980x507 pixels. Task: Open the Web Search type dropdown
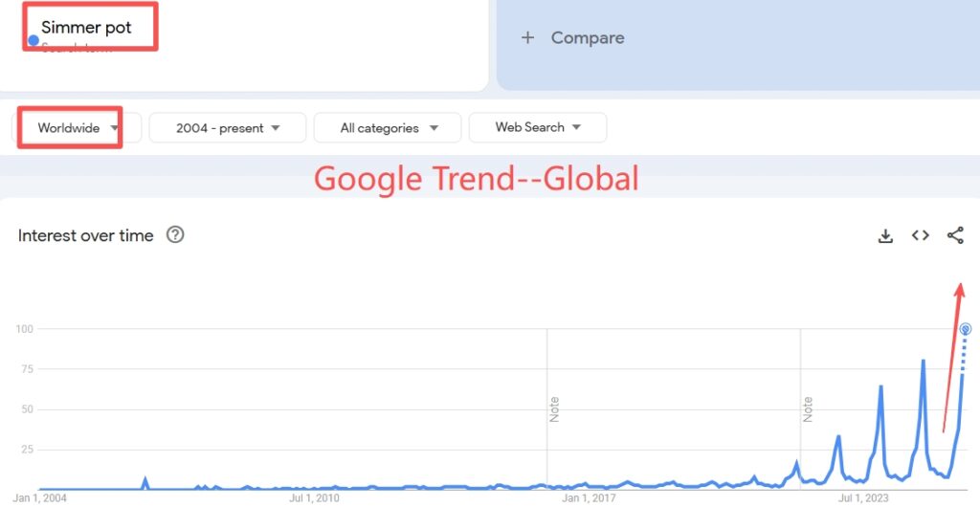(x=538, y=127)
